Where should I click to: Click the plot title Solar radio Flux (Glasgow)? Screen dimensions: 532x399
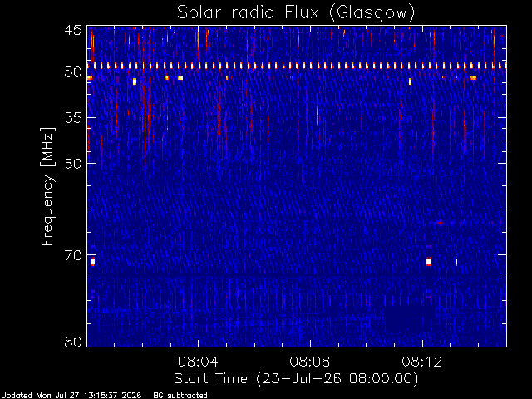[296, 12]
